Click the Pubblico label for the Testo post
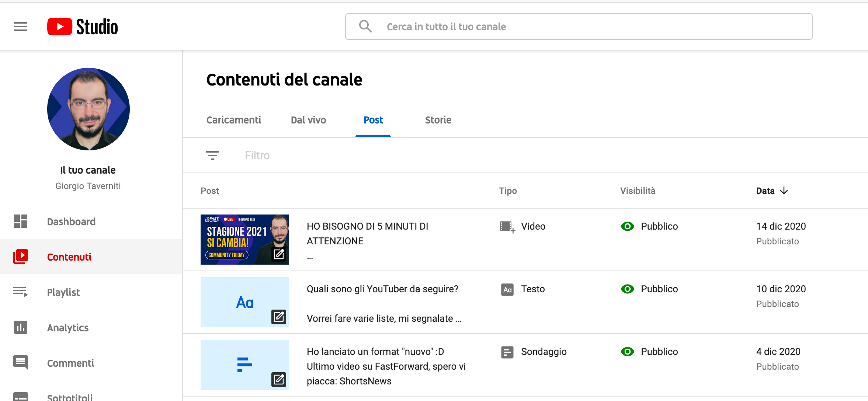The height and width of the screenshot is (401, 868). tap(659, 289)
